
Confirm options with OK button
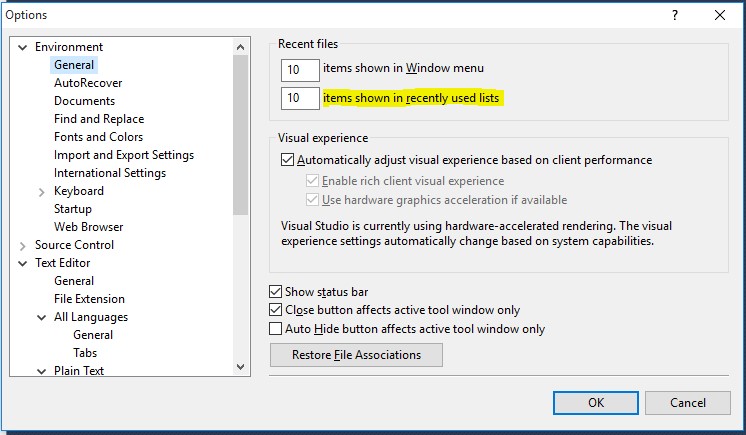tap(596, 403)
